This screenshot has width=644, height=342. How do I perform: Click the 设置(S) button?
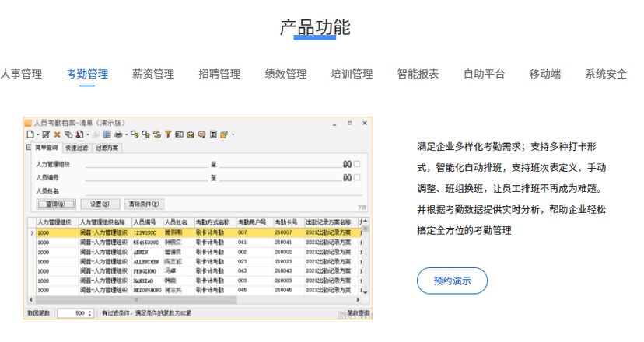(x=100, y=204)
